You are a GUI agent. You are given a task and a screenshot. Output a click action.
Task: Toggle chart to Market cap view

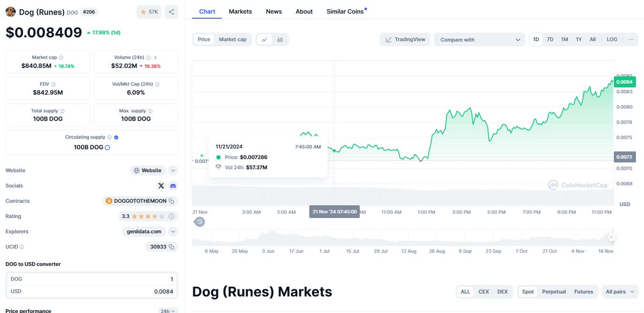click(x=232, y=39)
